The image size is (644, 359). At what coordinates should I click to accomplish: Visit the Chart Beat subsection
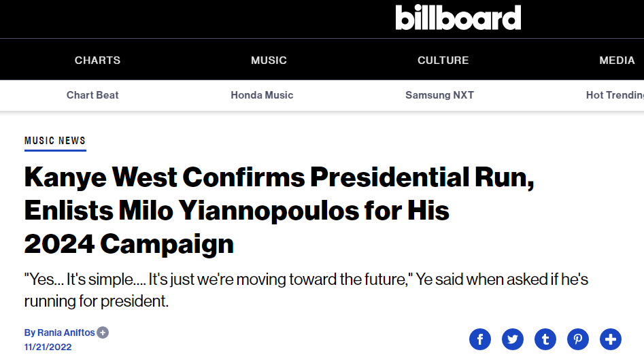(92, 95)
